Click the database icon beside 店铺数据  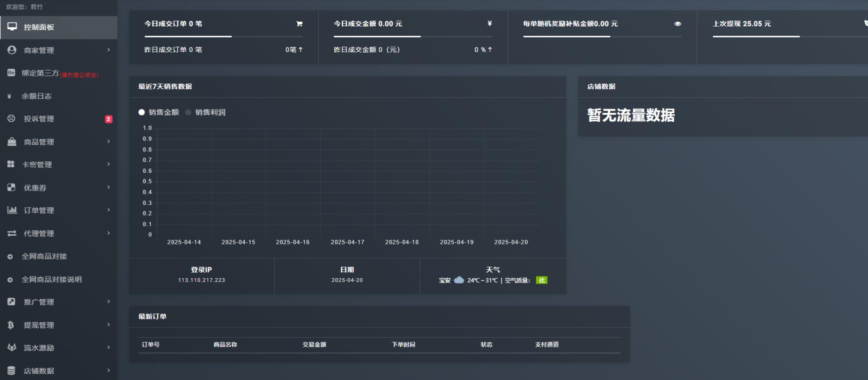pos(12,371)
